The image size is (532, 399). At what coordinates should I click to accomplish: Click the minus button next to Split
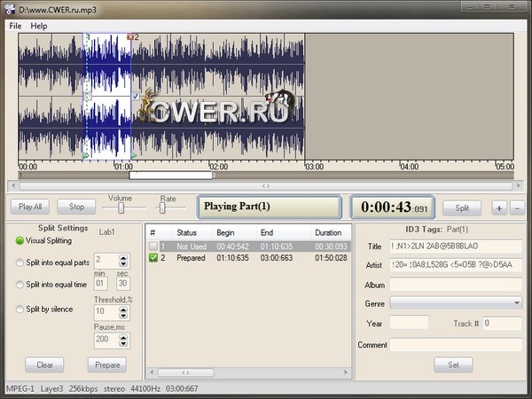tap(517, 207)
